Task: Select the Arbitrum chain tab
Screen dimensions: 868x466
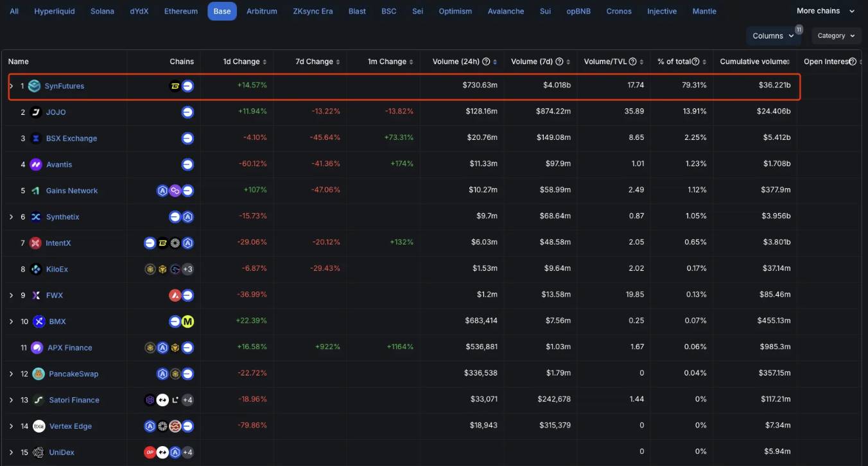Action: (x=262, y=12)
